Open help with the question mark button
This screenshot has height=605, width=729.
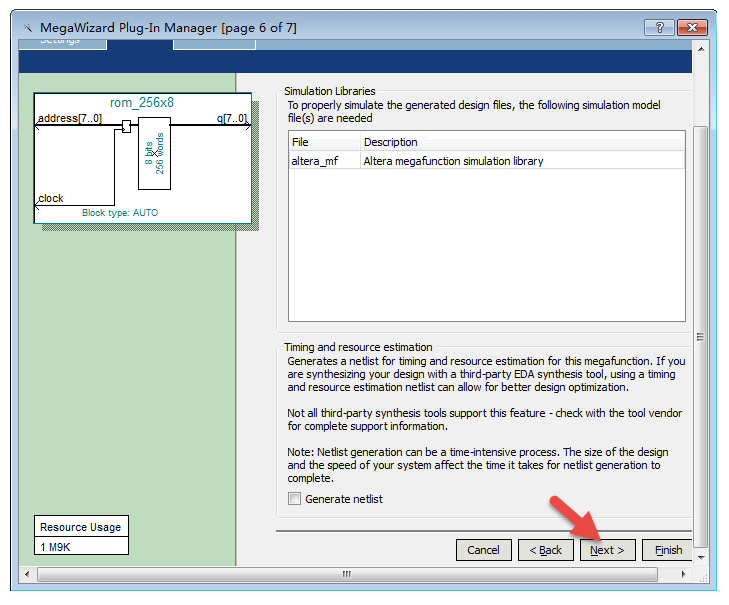[x=659, y=27]
